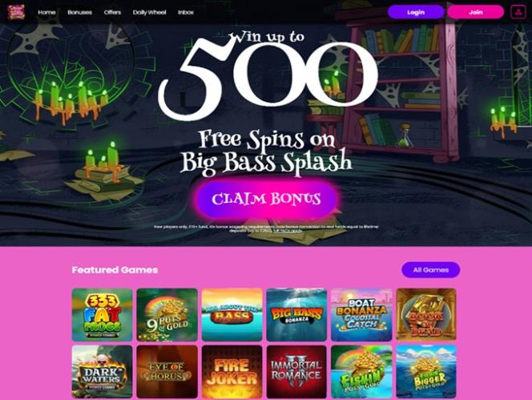This screenshot has height=400, width=532.
Task: Launch the Dark Waters game
Action: click(102, 372)
